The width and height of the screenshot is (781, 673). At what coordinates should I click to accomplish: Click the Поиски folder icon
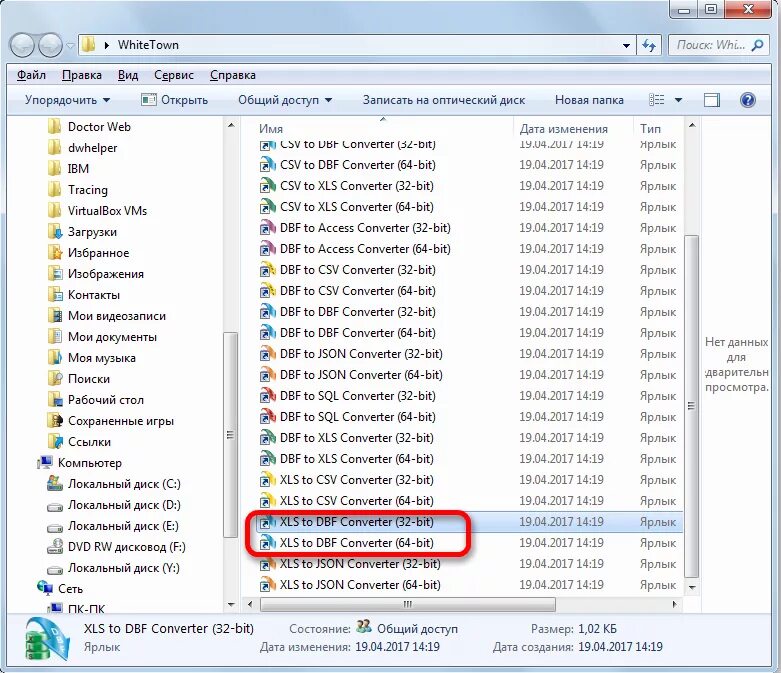pyautogui.click(x=55, y=379)
